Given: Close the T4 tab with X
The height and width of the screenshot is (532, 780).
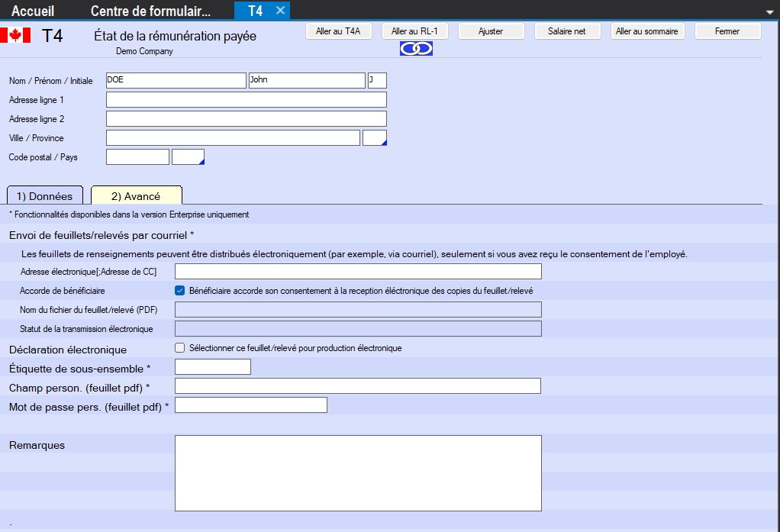Looking at the screenshot, I should pyautogui.click(x=280, y=11).
